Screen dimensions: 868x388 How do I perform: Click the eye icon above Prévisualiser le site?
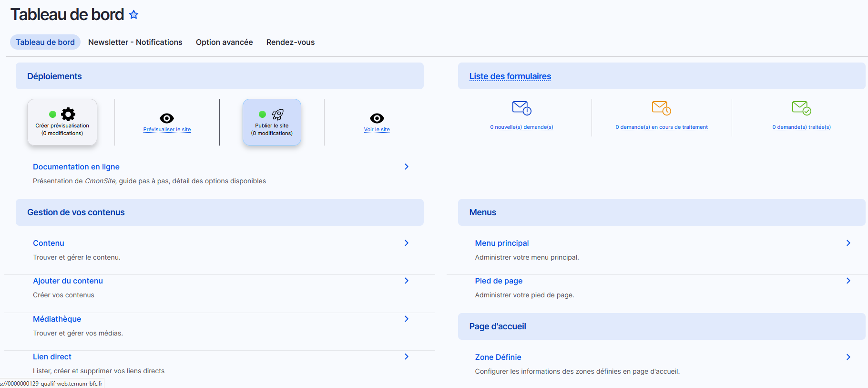coord(167,118)
